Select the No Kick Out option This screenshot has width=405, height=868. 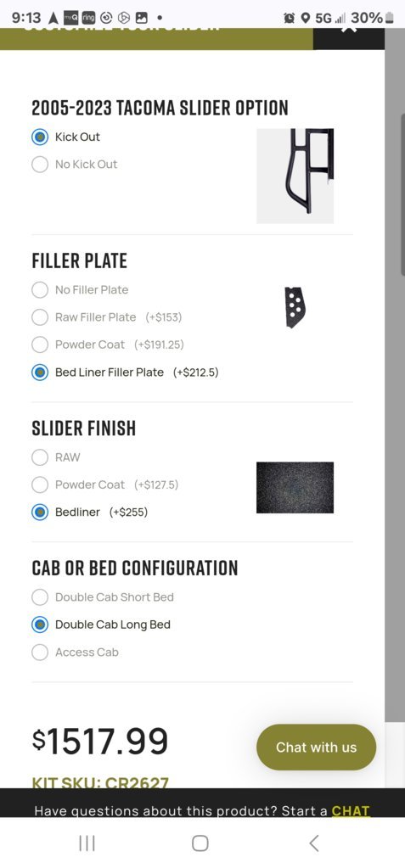[74, 165]
